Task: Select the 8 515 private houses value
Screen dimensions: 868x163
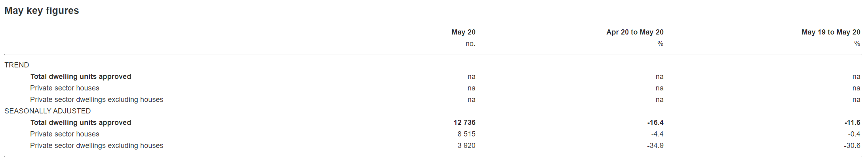Action: click(466, 134)
